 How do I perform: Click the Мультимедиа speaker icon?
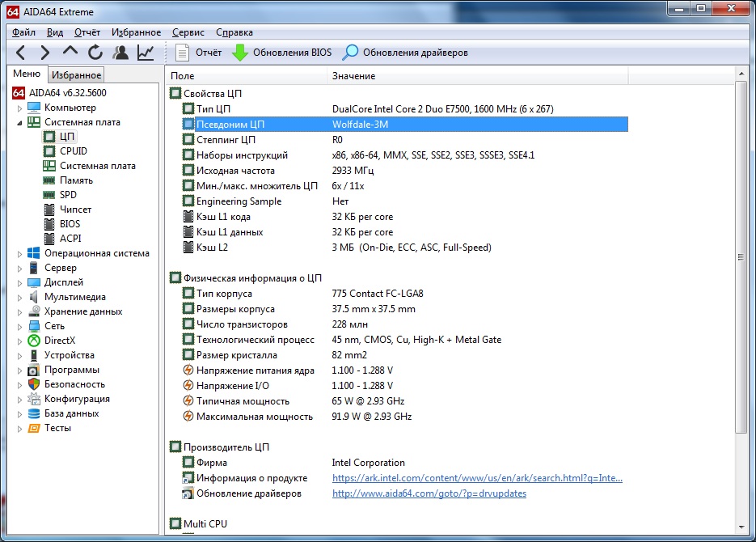pyautogui.click(x=34, y=297)
